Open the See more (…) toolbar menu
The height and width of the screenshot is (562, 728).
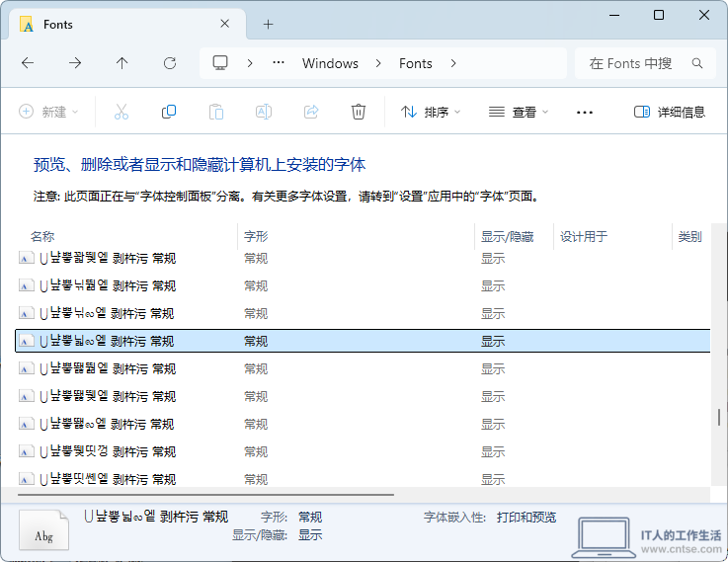click(x=585, y=113)
